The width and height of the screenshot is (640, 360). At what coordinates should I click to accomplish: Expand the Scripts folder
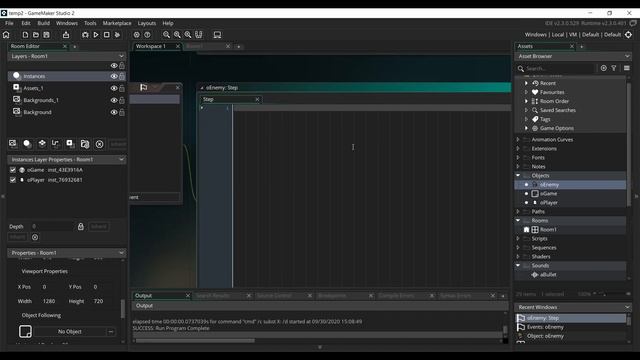click(x=518, y=238)
